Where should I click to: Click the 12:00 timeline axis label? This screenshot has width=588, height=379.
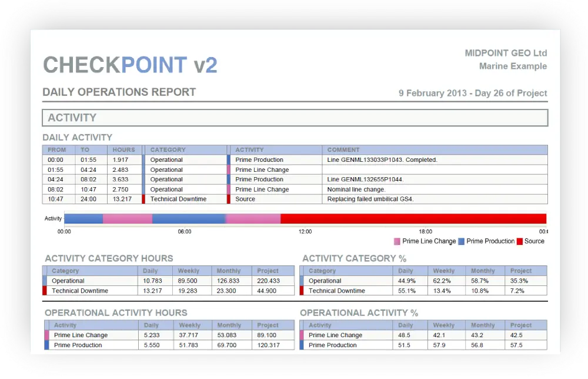coord(305,231)
